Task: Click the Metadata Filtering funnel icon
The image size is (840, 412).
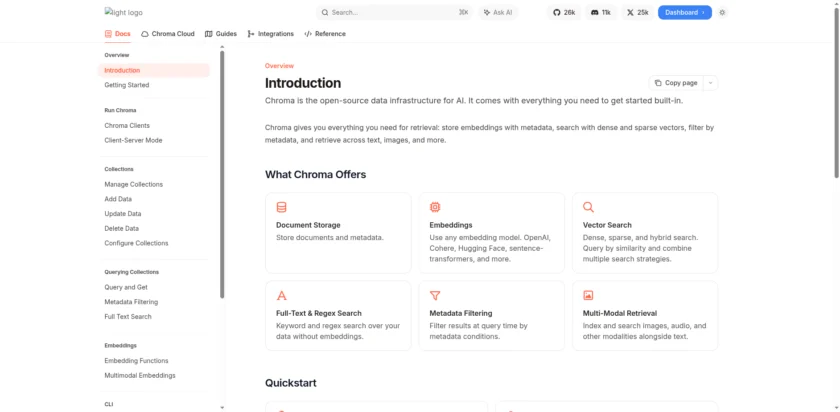Action: click(x=435, y=296)
